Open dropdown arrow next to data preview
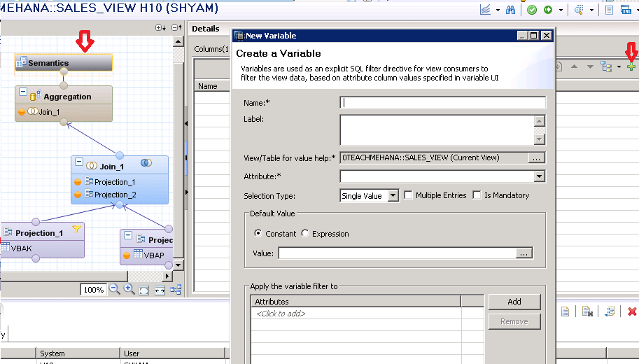The width and height of the screenshot is (639, 364). pyautogui.click(x=591, y=10)
